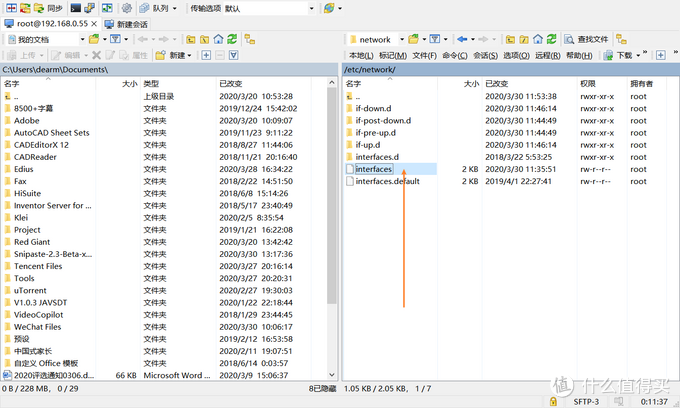Toggle directory tree in remote panel
The width and height of the screenshot is (680, 408).
(621, 39)
